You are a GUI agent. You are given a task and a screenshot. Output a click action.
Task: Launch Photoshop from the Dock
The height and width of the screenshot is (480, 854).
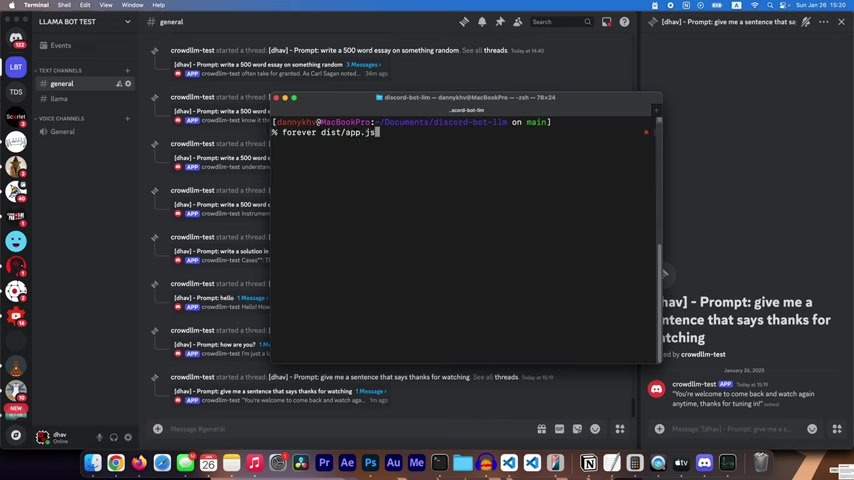tap(370, 463)
